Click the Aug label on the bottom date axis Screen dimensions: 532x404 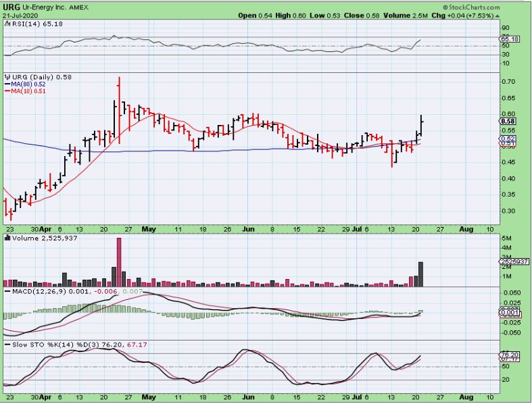click(466, 397)
